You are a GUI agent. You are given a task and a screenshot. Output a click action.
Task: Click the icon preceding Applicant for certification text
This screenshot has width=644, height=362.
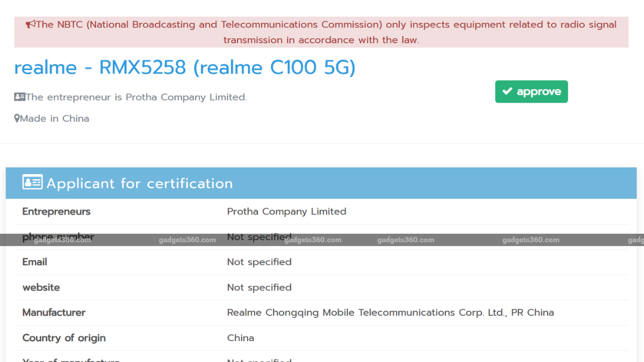point(32,182)
